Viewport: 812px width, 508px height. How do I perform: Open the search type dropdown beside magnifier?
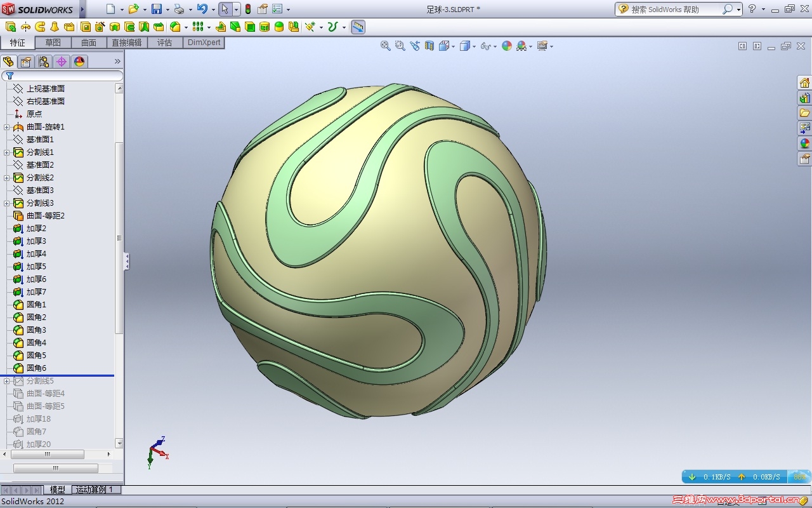click(x=738, y=10)
